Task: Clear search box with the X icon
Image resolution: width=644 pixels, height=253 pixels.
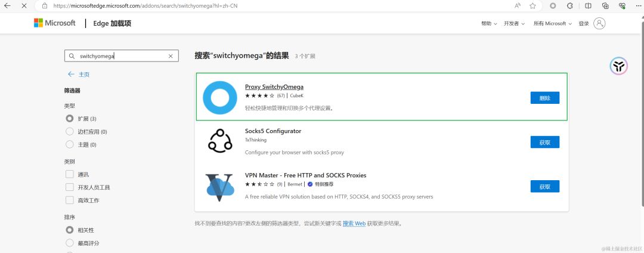Action: pyautogui.click(x=171, y=56)
